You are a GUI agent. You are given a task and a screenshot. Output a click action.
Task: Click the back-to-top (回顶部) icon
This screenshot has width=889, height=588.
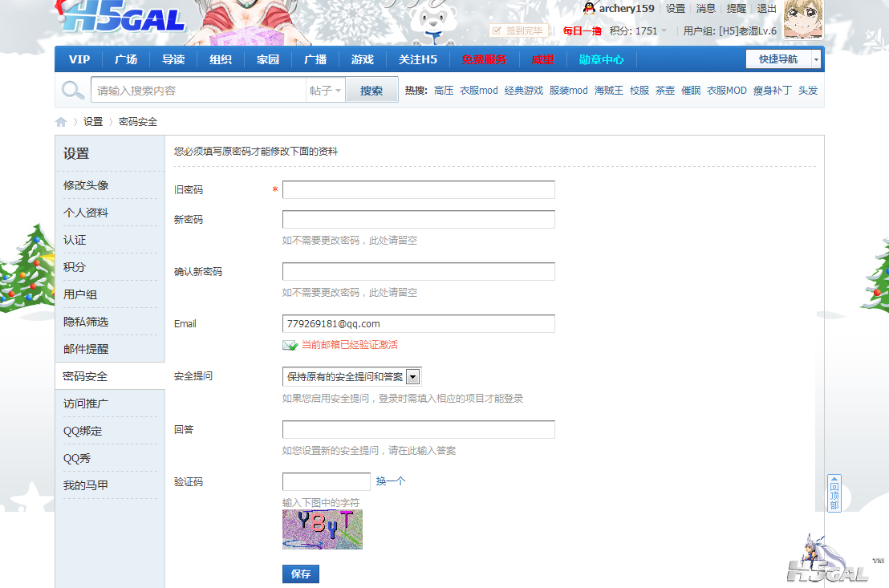click(834, 493)
